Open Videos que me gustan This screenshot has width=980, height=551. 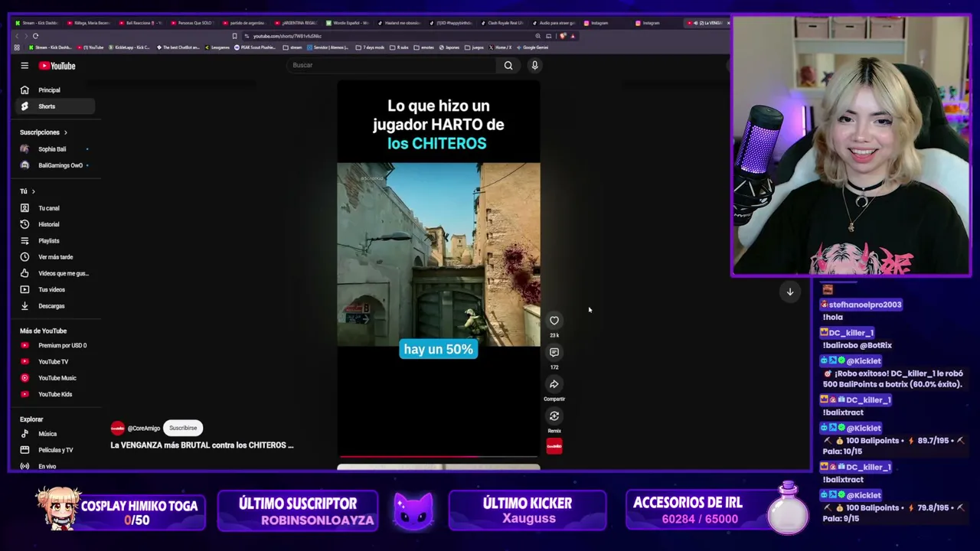tap(55, 273)
